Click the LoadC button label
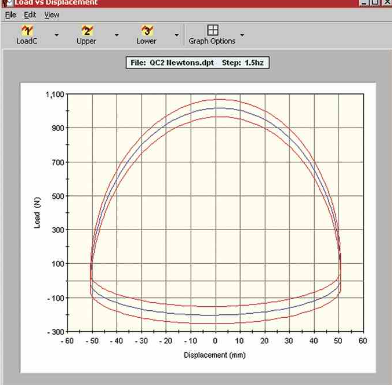This screenshot has width=392, height=385. [27, 41]
